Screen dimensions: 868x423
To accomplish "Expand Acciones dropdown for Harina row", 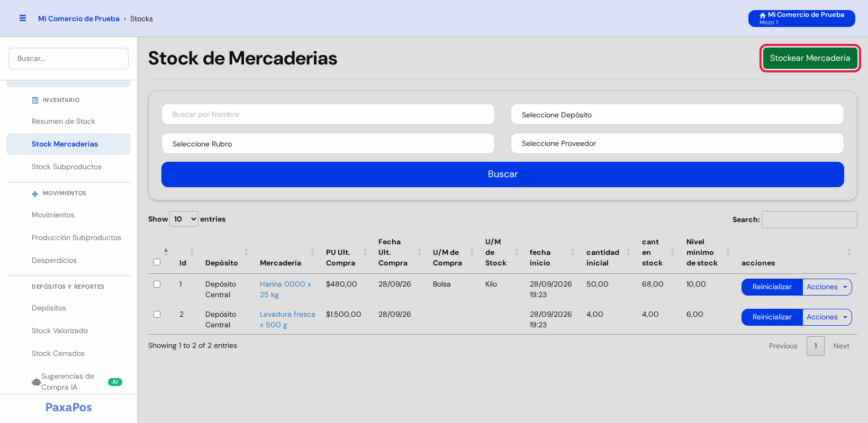I will [x=827, y=287].
